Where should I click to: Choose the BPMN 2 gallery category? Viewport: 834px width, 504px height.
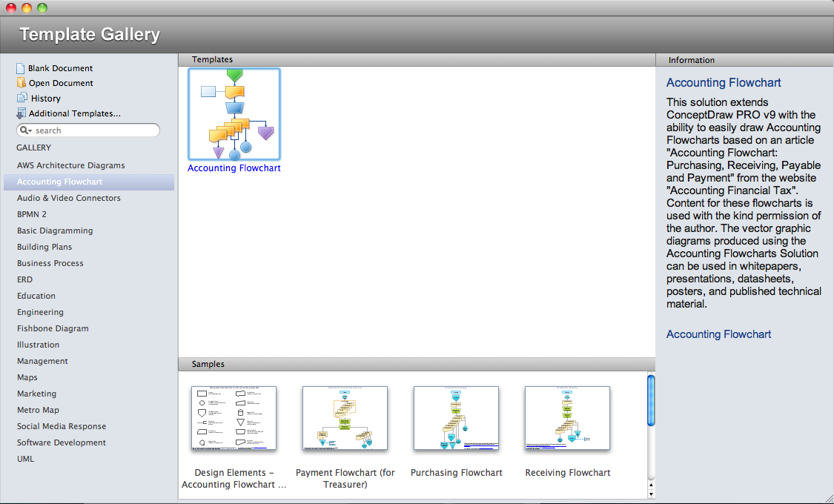32,214
